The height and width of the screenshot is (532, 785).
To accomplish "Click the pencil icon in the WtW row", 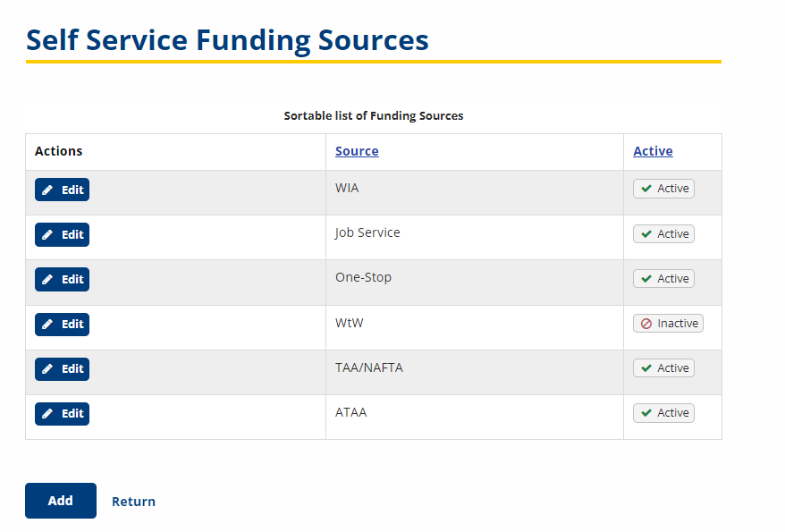I will click(47, 325).
